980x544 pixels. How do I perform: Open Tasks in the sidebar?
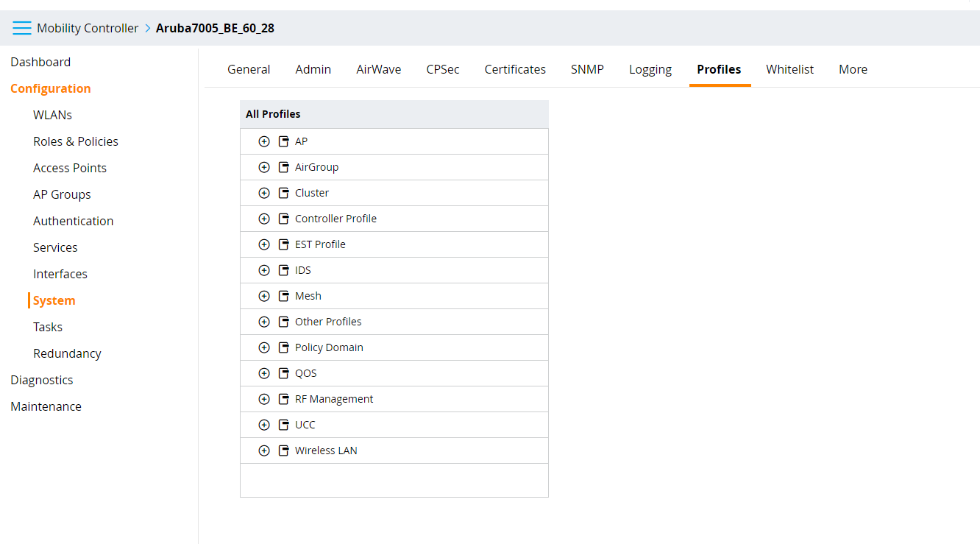point(48,327)
